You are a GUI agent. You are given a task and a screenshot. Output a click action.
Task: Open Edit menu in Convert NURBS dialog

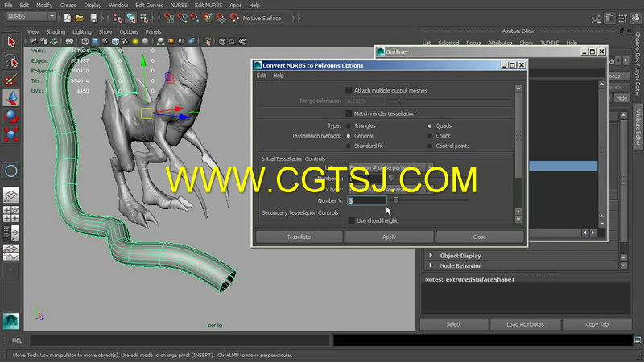coord(261,76)
